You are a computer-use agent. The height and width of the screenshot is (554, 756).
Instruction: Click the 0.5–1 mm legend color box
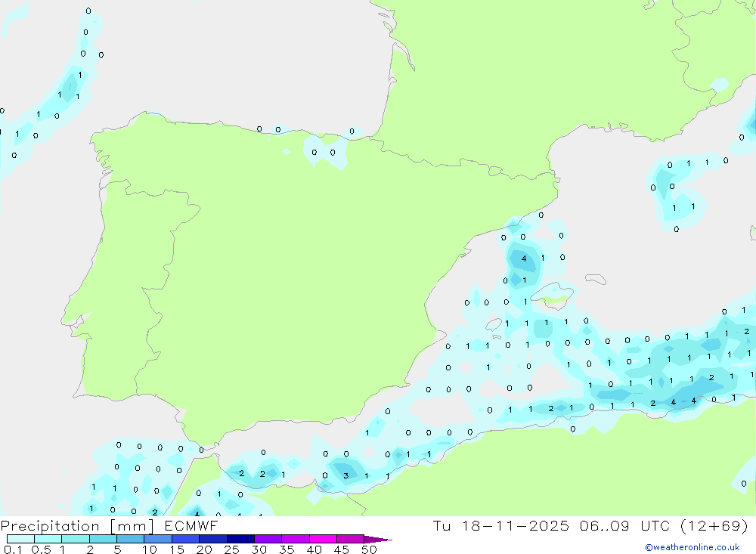pos(48,539)
